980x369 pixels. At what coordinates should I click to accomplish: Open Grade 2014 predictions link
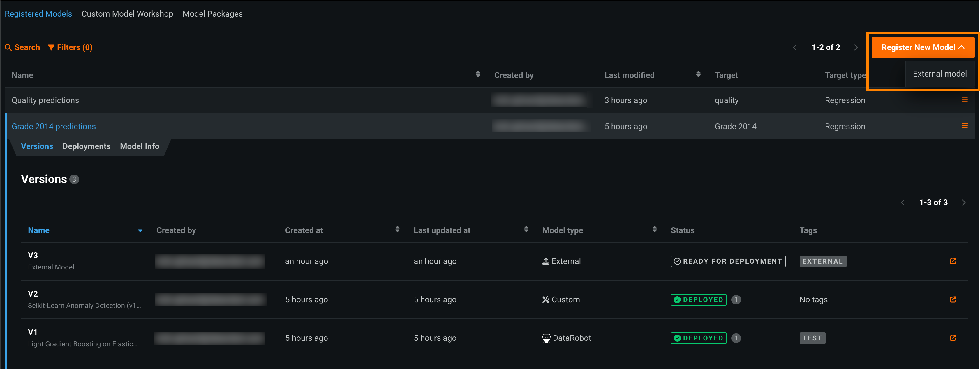[54, 127]
